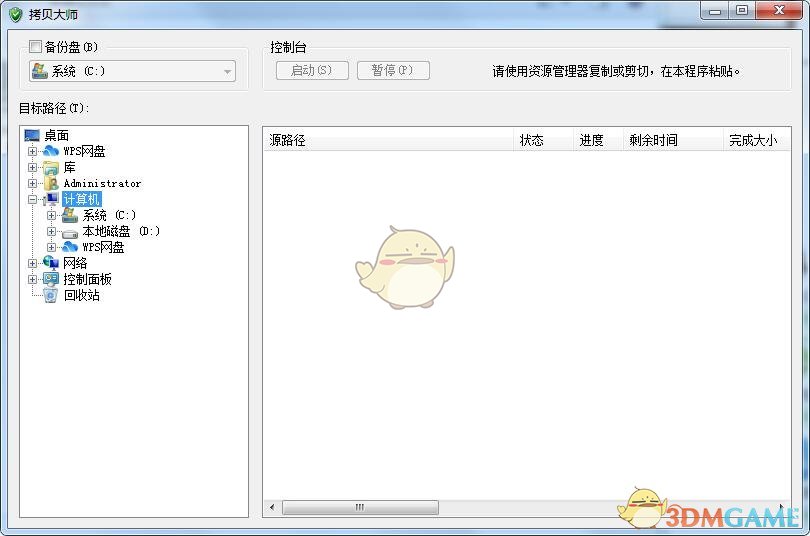Select the 计算机 label in the tree
The width and height of the screenshot is (810, 536).
click(82, 199)
